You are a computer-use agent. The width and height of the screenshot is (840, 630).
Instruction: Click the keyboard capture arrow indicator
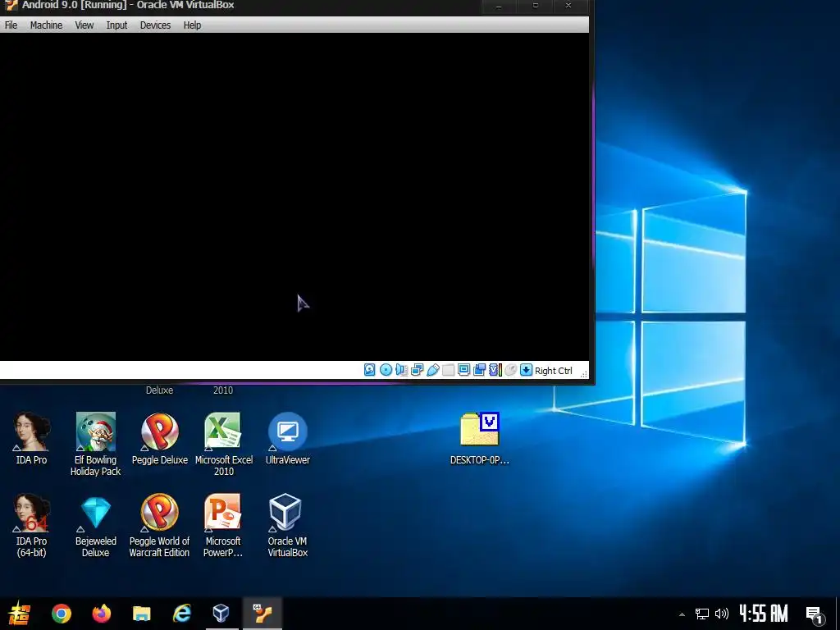[526, 370]
